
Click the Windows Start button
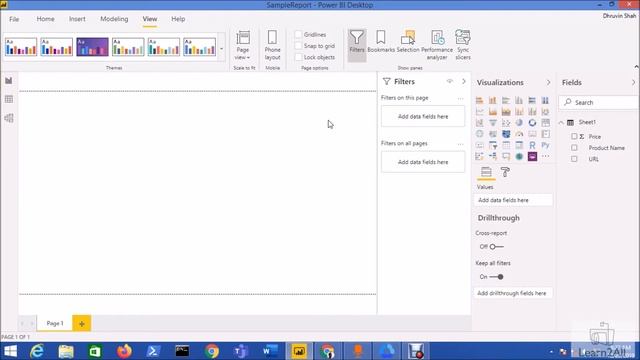click(11, 351)
